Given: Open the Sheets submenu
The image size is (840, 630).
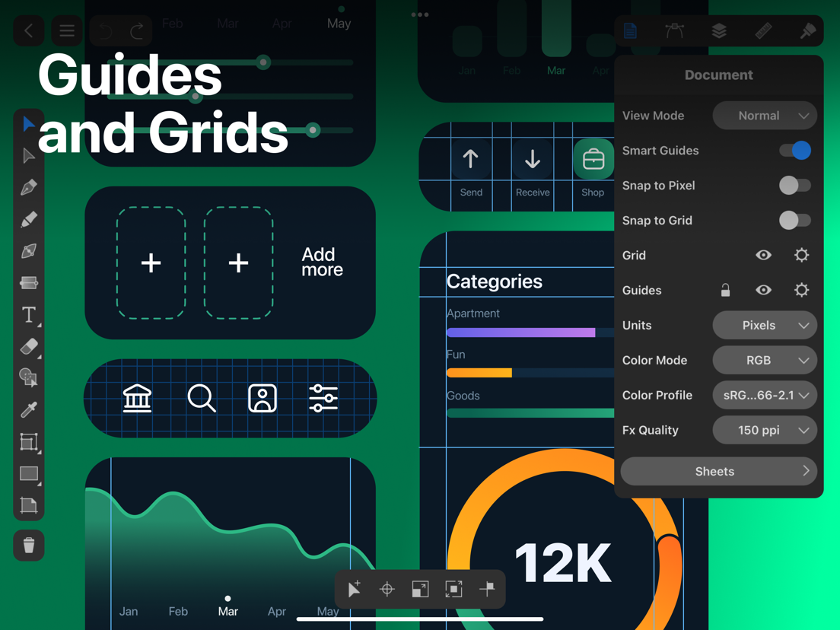Looking at the screenshot, I should coord(718,472).
